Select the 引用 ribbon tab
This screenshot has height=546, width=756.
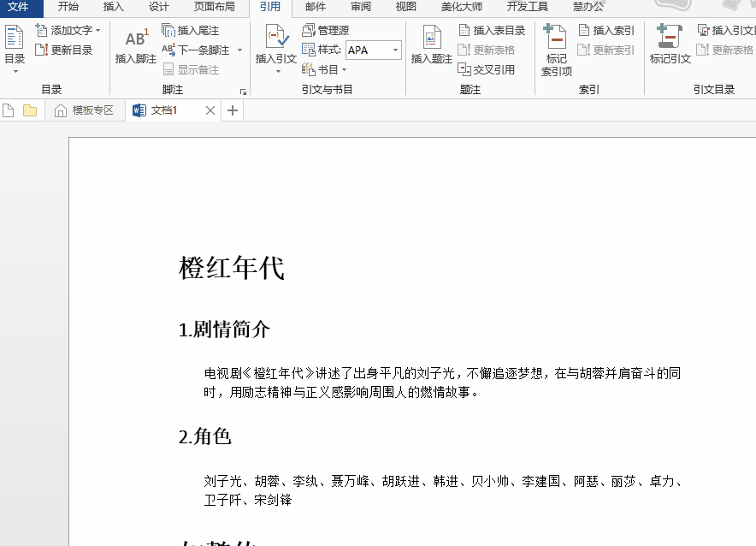(x=270, y=7)
